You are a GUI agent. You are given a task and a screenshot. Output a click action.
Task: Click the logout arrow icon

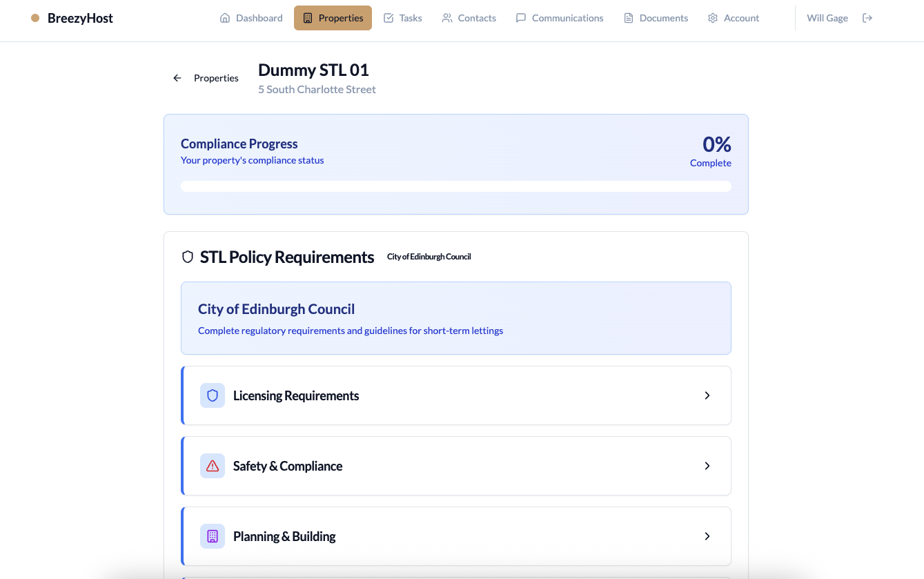[867, 18]
